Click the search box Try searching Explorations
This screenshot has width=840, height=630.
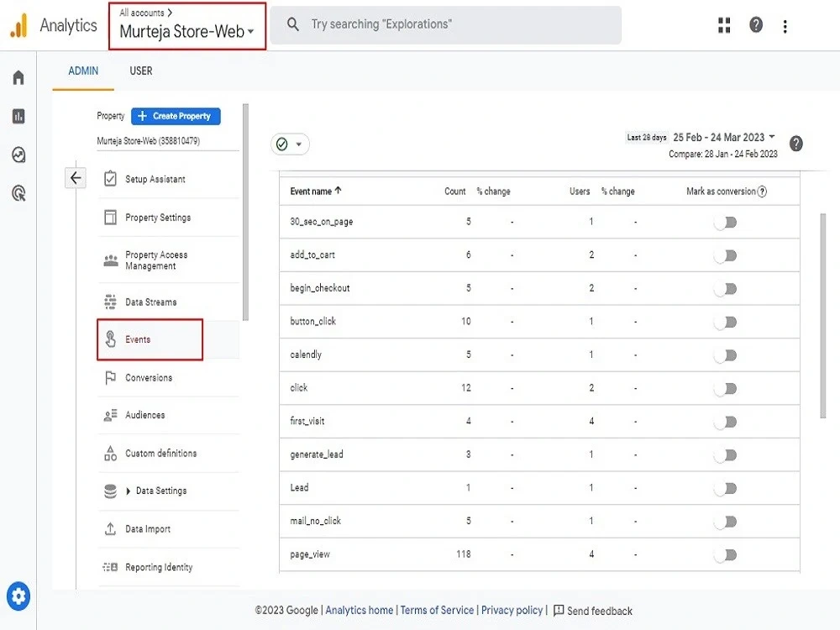pos(445,24)
